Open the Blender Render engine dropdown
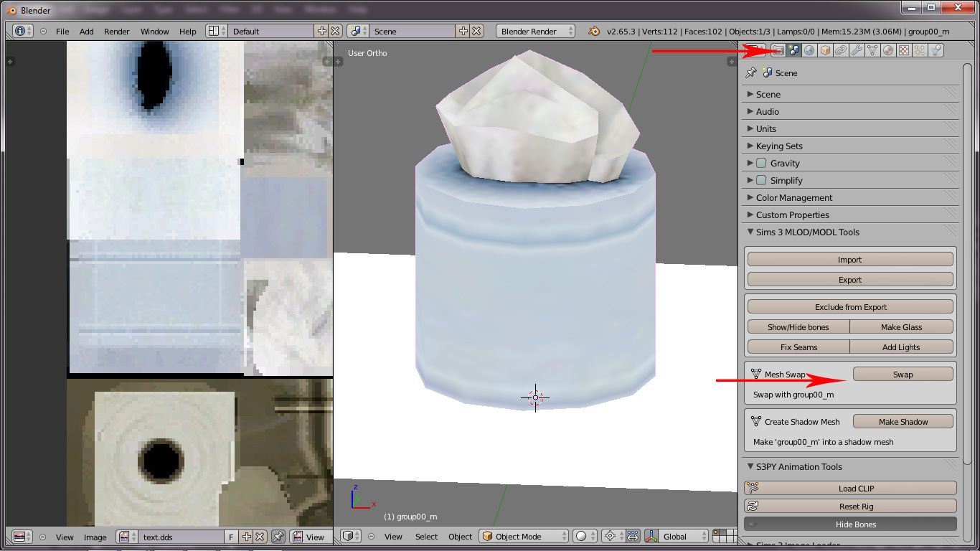This screenshot has height=551, width=980. click(x=534, y=32)
